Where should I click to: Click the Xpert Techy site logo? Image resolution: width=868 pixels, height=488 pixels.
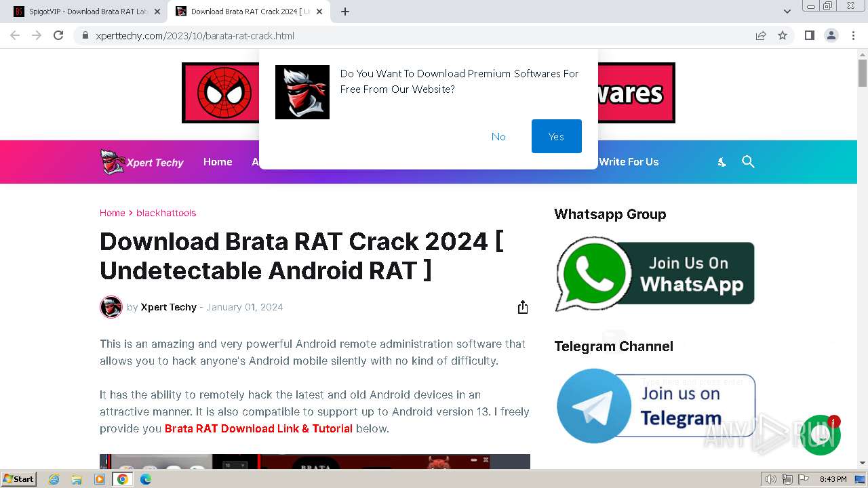pos(142,162)
